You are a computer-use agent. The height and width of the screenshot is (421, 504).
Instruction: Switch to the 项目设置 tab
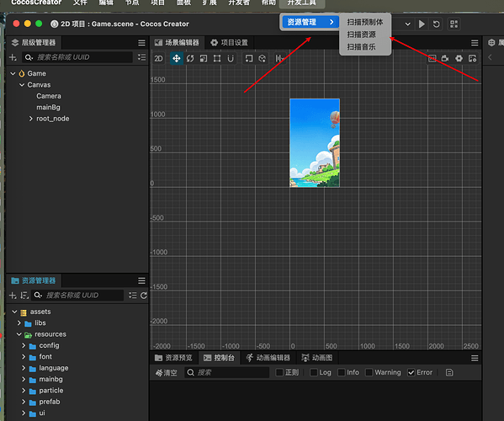(x=230, y=42)
